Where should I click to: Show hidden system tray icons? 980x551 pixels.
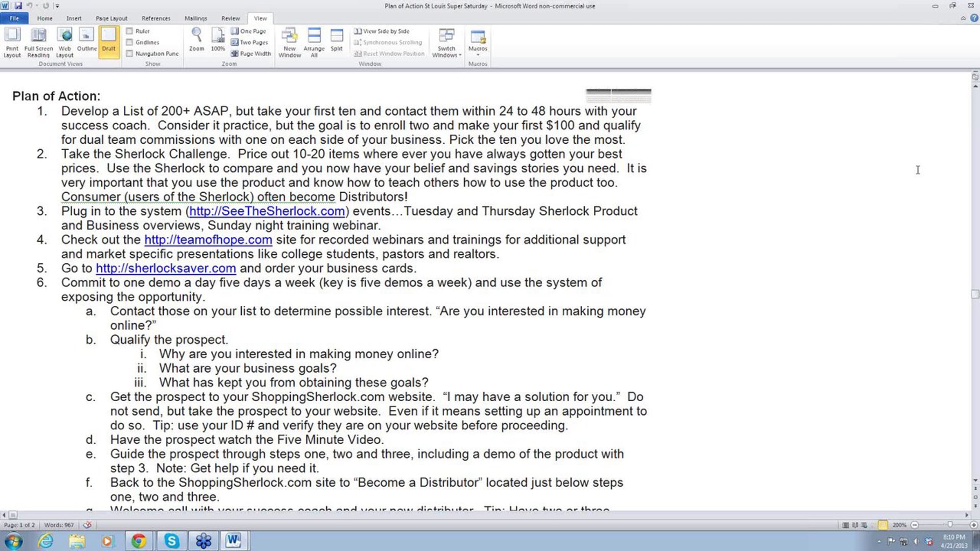click(879, 542)
